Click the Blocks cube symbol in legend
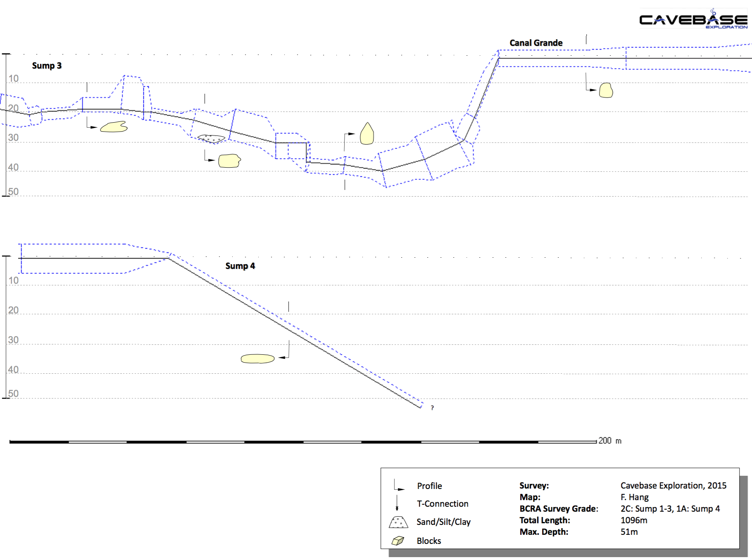 pyautogui.click(x=397, y=541)
